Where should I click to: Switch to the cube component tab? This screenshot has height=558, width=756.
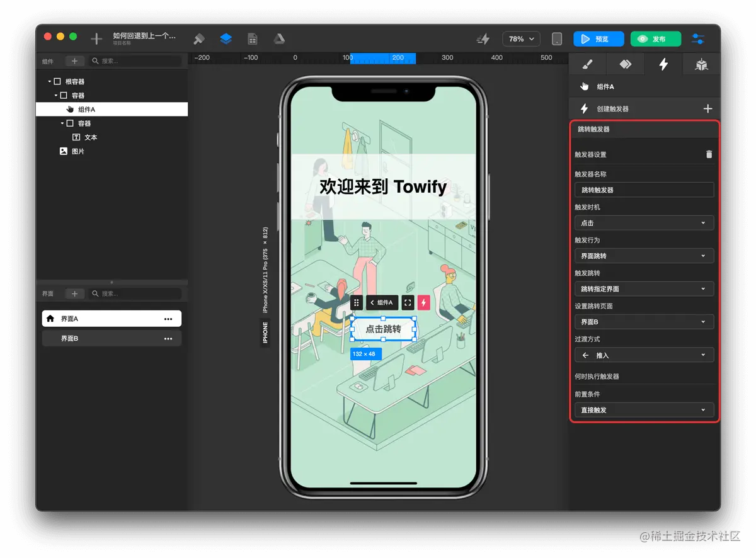[x=701, y=64]
